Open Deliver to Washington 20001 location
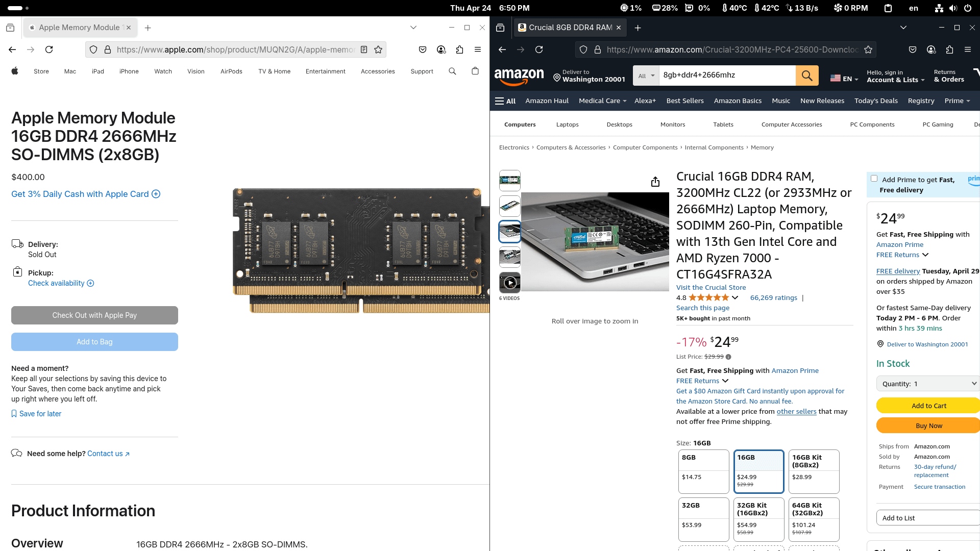This screenshot has height=551, width=980. click(x=922, y=344)
